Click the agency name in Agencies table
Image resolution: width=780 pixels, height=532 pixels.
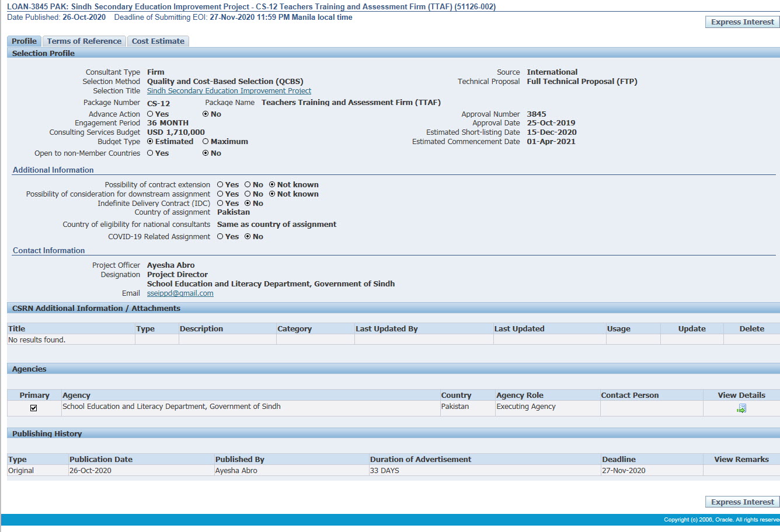tap(172, 407)
